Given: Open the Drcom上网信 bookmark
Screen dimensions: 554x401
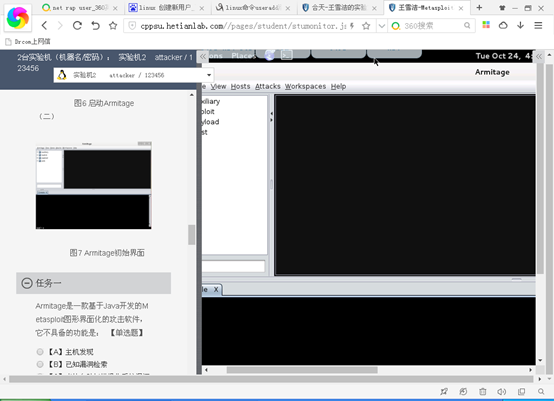Looking at the screenshot, I should click(x=28, y=42).
